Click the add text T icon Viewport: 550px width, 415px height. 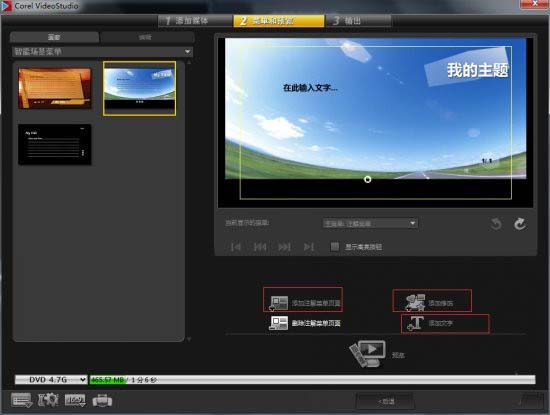[416, 323]
